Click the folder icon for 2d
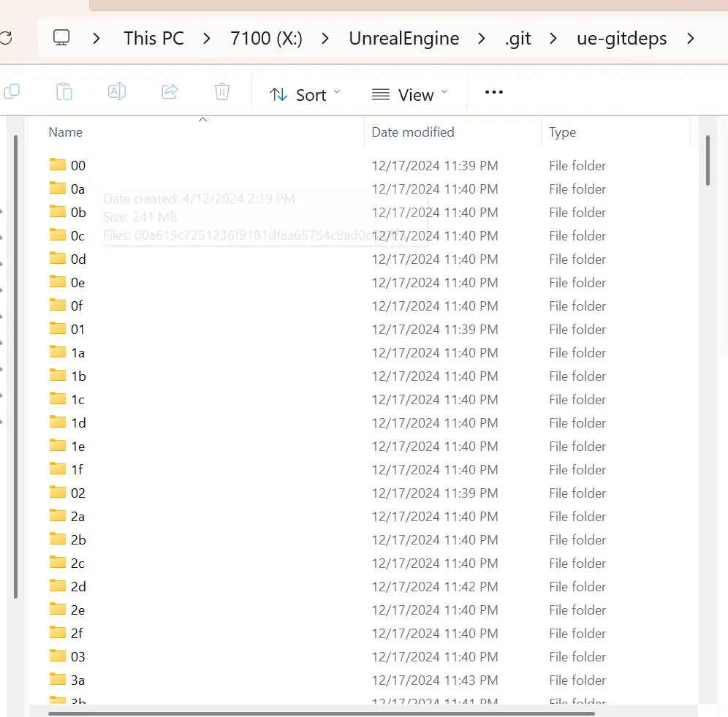 (x=58, y=586)
